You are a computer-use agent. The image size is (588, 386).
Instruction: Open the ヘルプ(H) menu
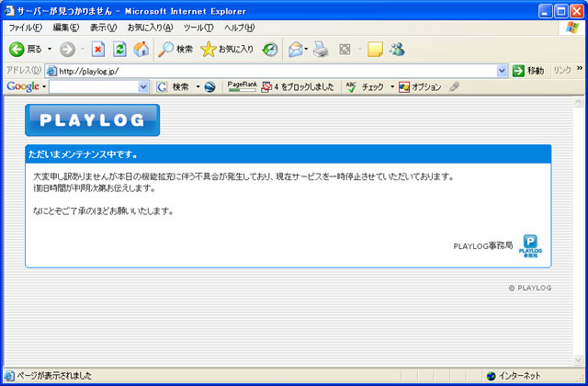239,28
